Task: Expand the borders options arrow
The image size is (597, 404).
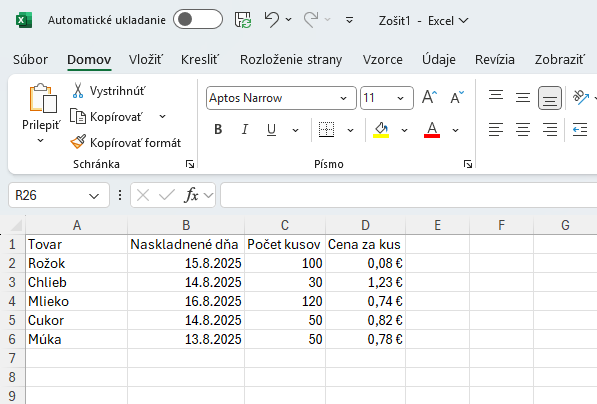Action: pyautogui.click(x=351, y=131)
